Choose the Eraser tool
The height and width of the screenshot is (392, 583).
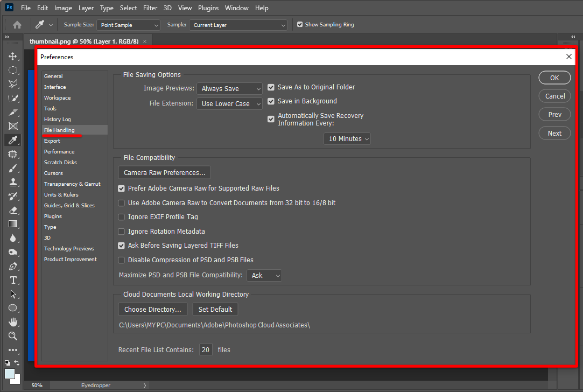coord(13,210)
